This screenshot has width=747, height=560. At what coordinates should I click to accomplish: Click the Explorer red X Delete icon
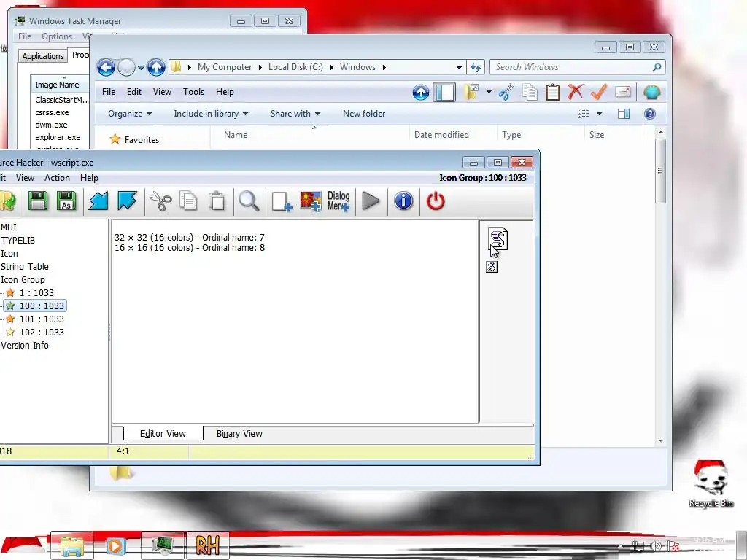(x=576, y=91)
